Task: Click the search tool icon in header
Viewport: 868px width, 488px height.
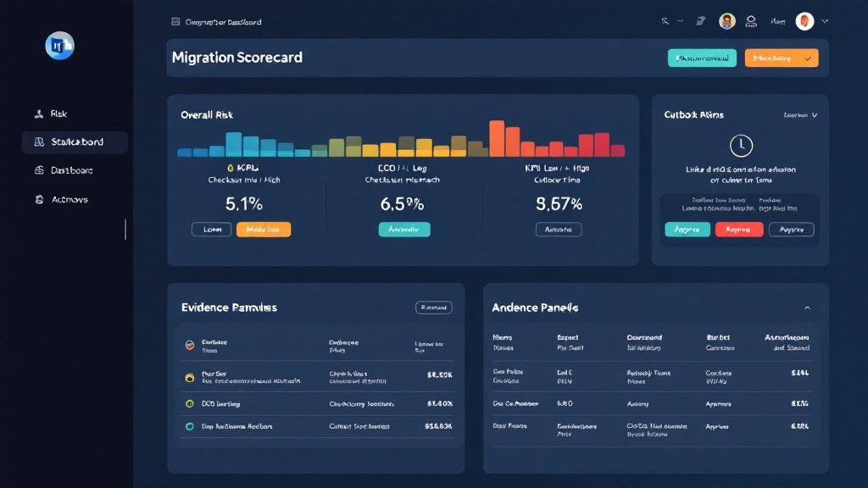Action: coord(665,21)
